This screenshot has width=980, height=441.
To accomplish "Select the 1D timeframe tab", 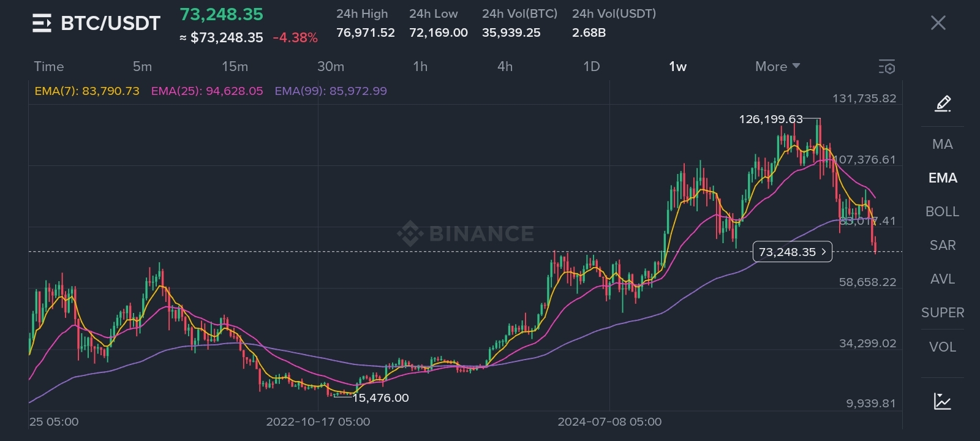I will 591,66.
